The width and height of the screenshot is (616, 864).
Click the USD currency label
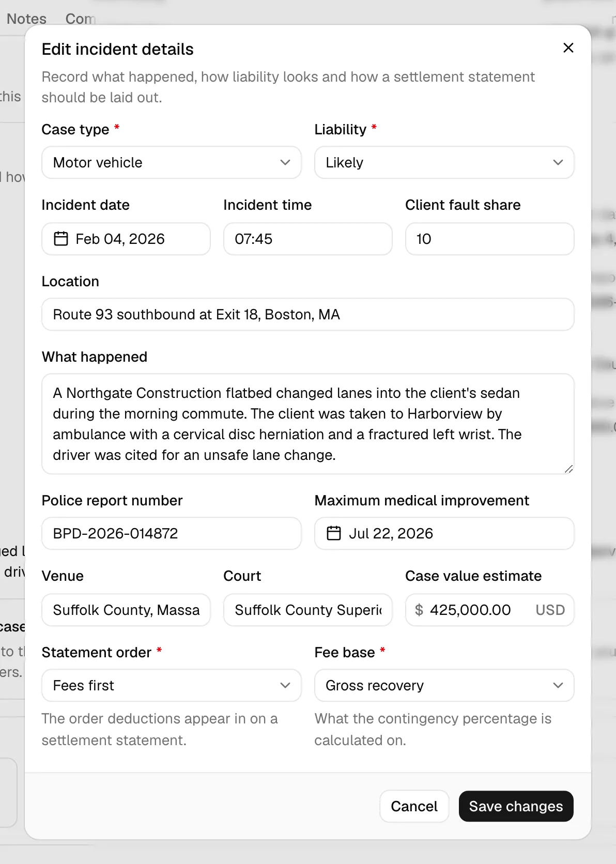(550, 610)
